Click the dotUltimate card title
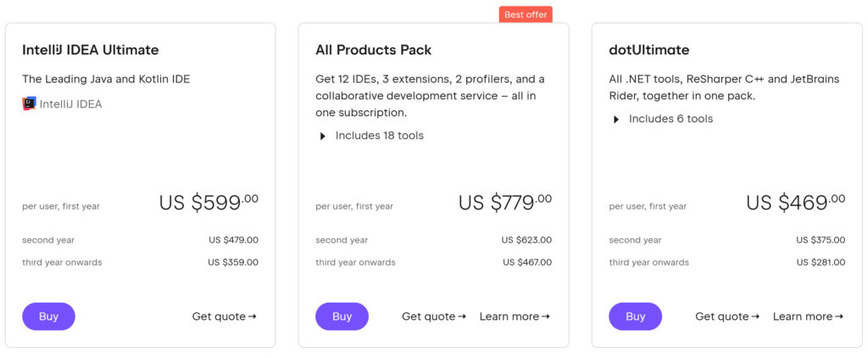The image size is (868, 358). [649, 50]
